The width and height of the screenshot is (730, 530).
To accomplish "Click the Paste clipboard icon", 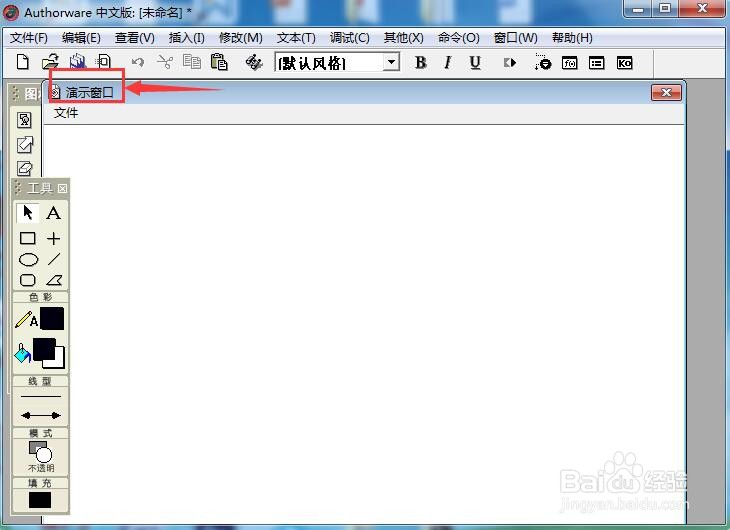I will point(219,62).
